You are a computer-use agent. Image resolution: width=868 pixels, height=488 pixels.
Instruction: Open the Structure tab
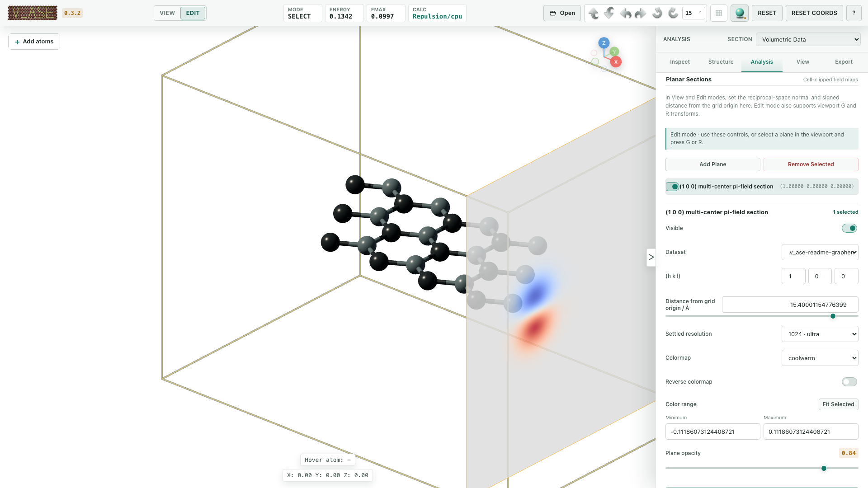pos(721,62)
